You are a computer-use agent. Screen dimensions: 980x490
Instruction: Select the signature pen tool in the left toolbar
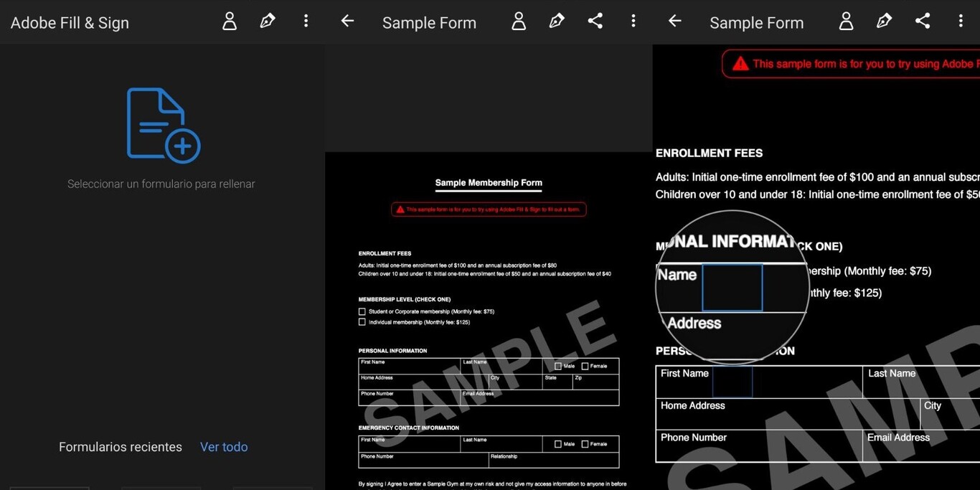coord(267,21)
